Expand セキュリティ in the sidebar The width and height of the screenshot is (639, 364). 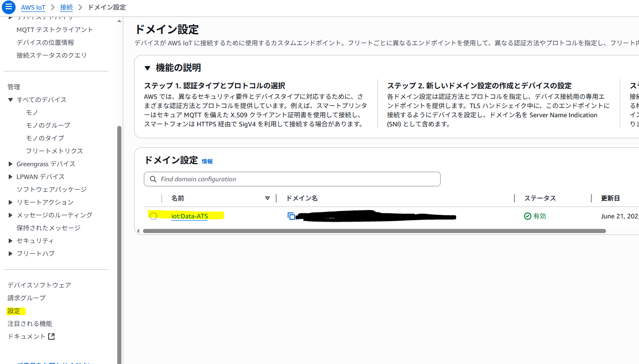(11, 241)
